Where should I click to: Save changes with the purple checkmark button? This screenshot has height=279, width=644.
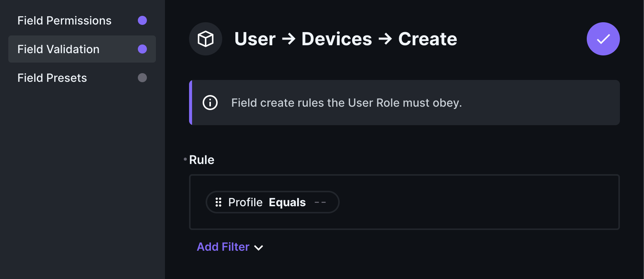click(603, 39)
